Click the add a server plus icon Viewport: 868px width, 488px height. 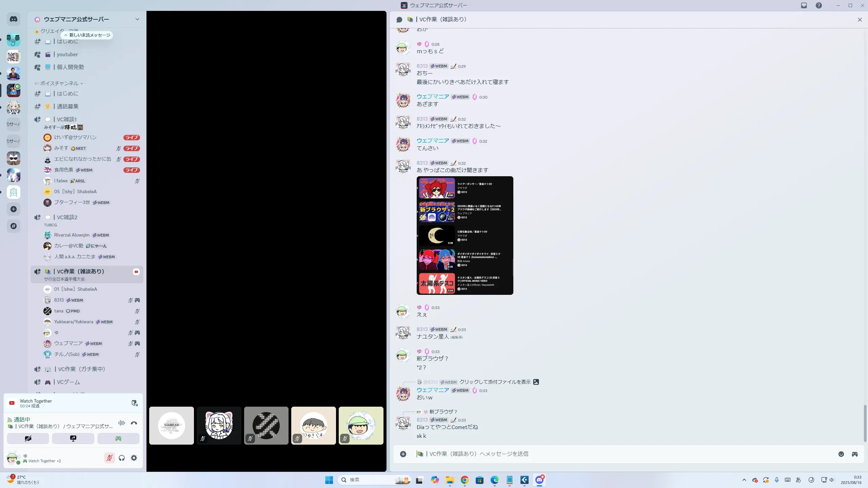point(14,209)
